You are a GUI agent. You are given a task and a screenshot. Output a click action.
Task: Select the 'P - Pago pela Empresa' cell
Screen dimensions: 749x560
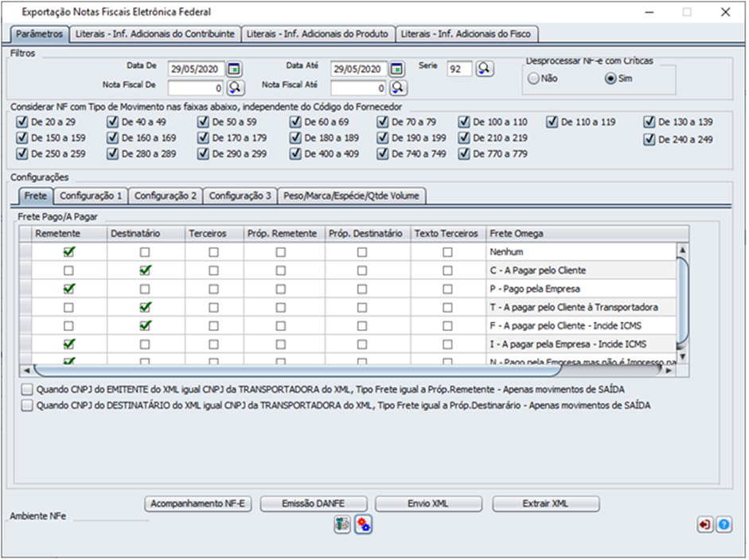click(x=581, y=289)
